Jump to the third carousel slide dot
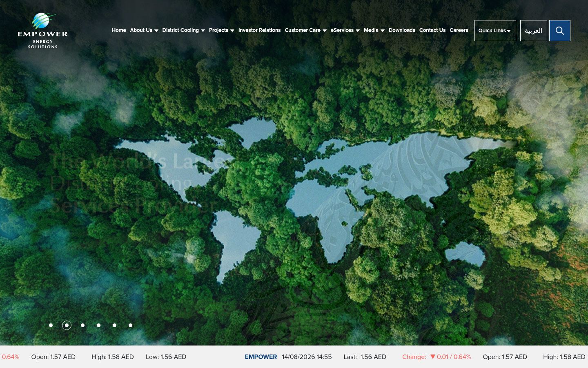This screenshot has height=368, width=588. click(x=82, y=325)
